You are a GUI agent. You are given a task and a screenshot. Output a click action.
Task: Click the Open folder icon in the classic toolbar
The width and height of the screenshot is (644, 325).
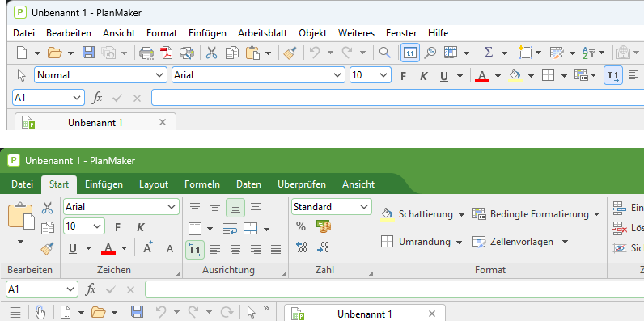pyautogui.click(x=55, y=53)
